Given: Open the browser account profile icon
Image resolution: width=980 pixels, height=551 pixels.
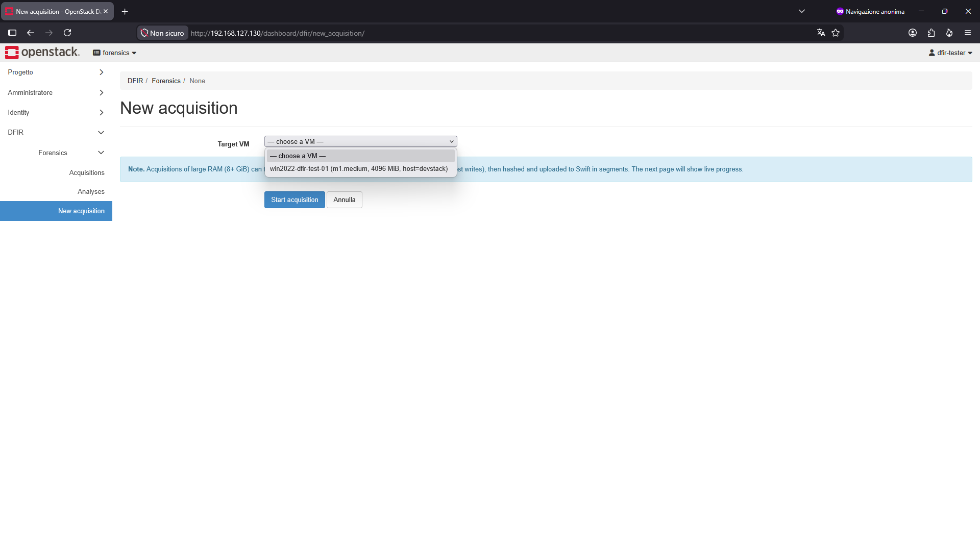Looking at the screenshot, I should [x=913, y=33].
